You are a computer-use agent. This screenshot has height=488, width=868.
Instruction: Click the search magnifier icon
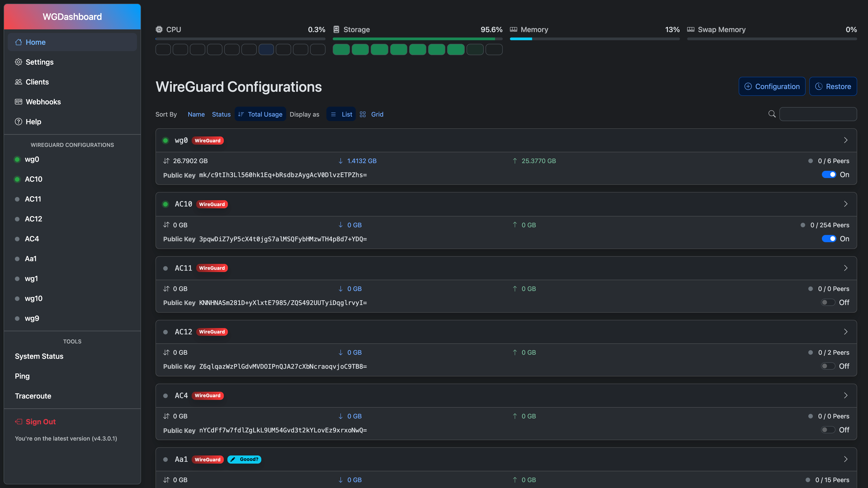click(772, 114)
